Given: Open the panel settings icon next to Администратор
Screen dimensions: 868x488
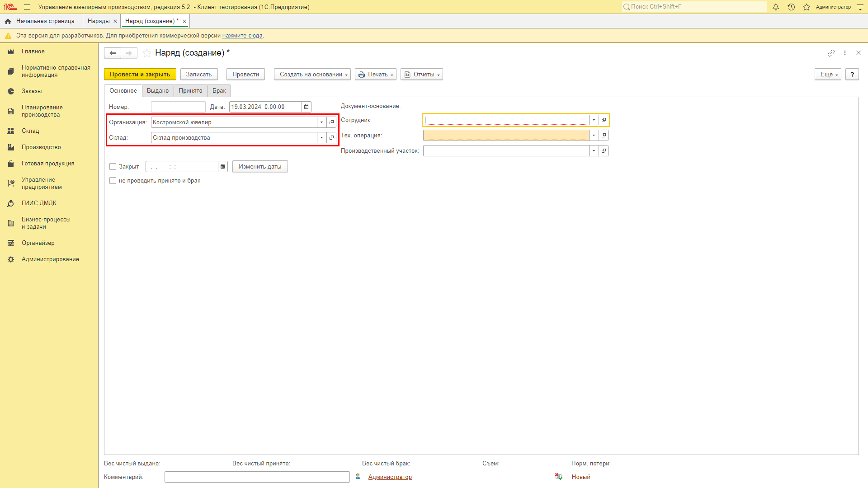Looking at the screenshot, I should [860, 7].
